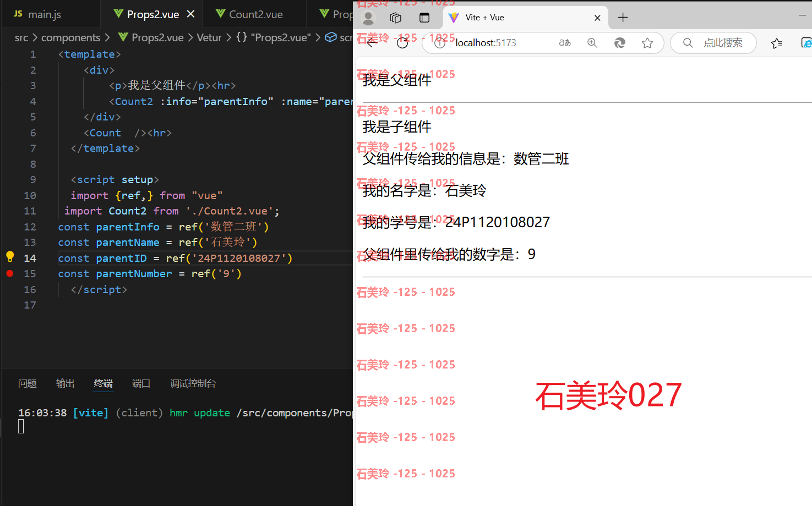Remove the red breakpoint on line 15
The height and width of the screenshot is (506, 812).
(x=10, y=273)
